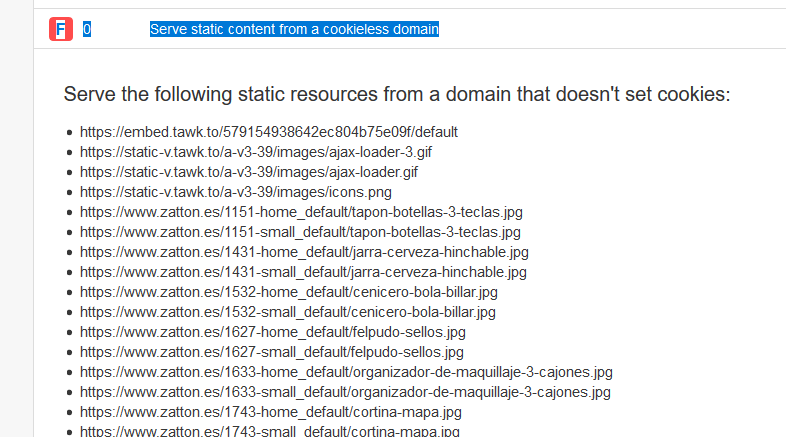This screenshot has width=786, height=437.
Task: Open 1633-small_default organizador-de-maquillaje link
Action: coord(345,392)
